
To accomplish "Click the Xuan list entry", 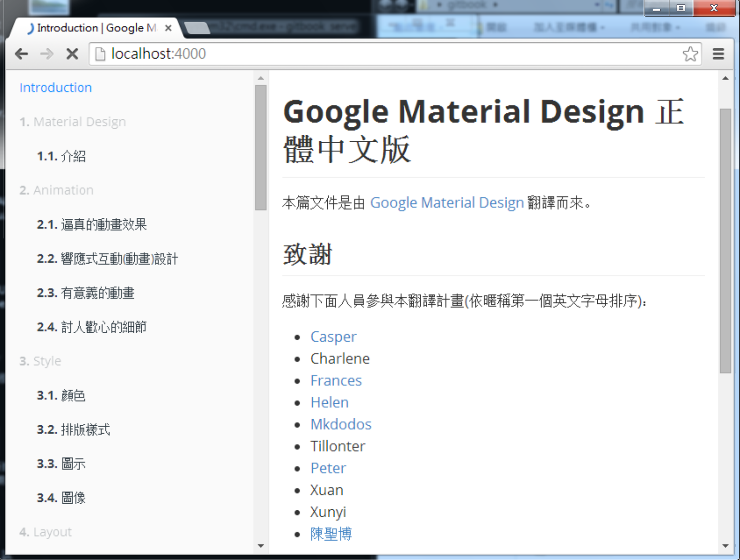I will [327, 490].
